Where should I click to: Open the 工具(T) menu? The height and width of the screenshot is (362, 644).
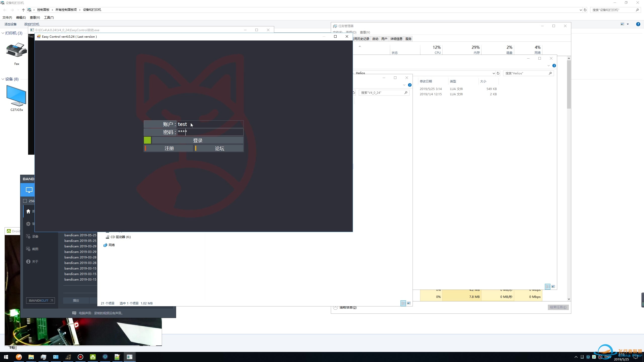pos(49,17)
